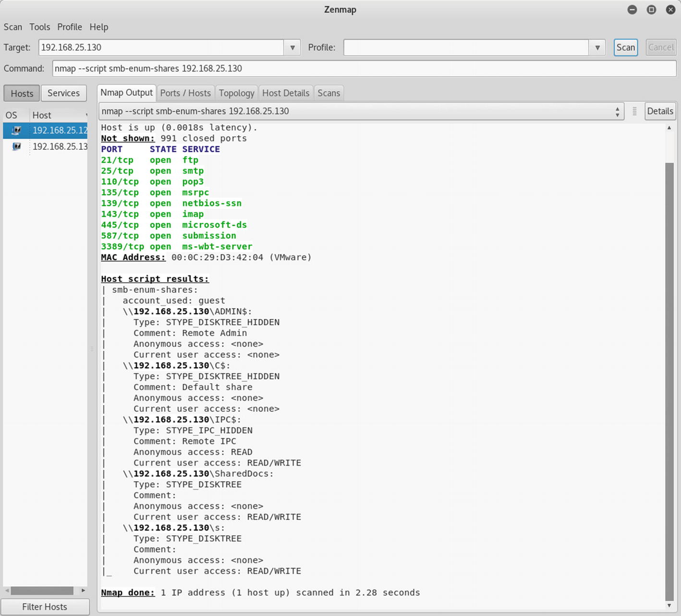Click the OS icon for host 192.168.25.12
The height and width of the screenshot is (616, 681).
16,130
